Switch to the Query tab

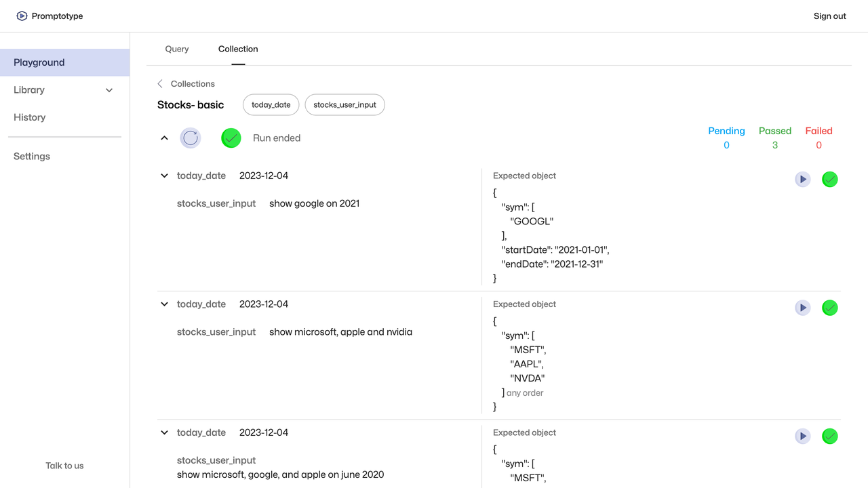pos(177,49)
